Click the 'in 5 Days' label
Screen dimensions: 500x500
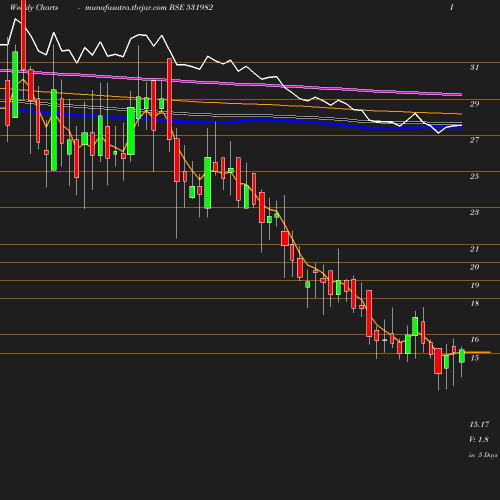point(483,455)
